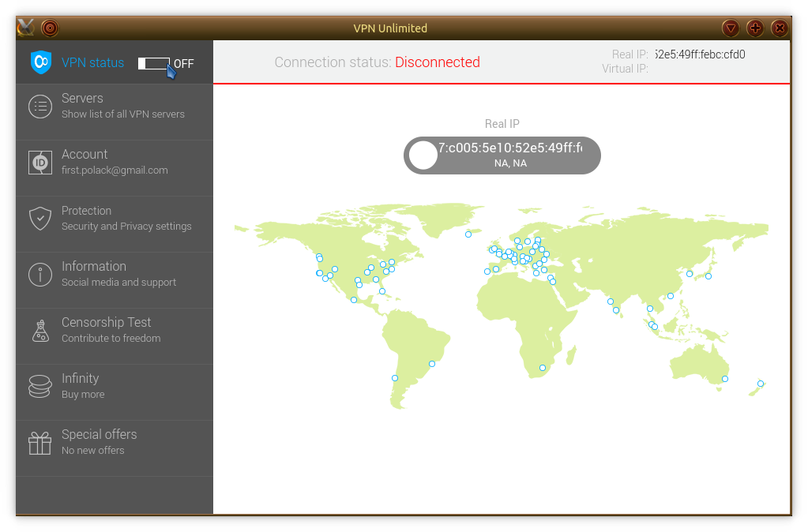This screenshot has width=808, height=532.
Task: Click the "NA, NA" location text
Action: (511, 163)
